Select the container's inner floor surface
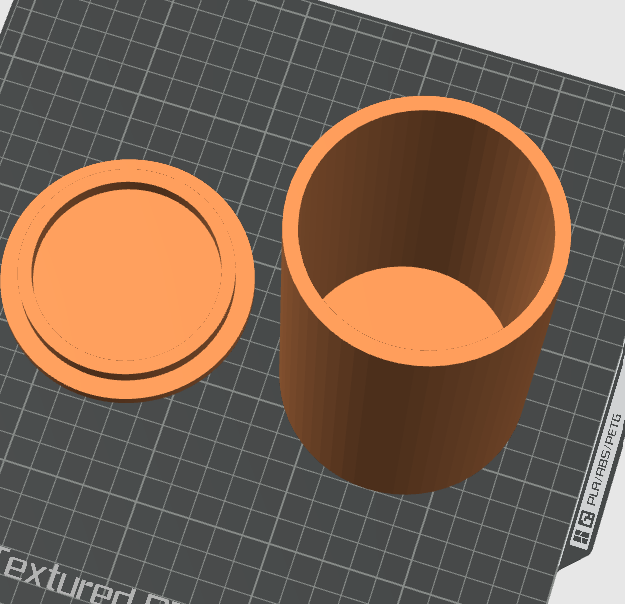The width and height of the screenshot is (625, 604). (x=413, y=309)
